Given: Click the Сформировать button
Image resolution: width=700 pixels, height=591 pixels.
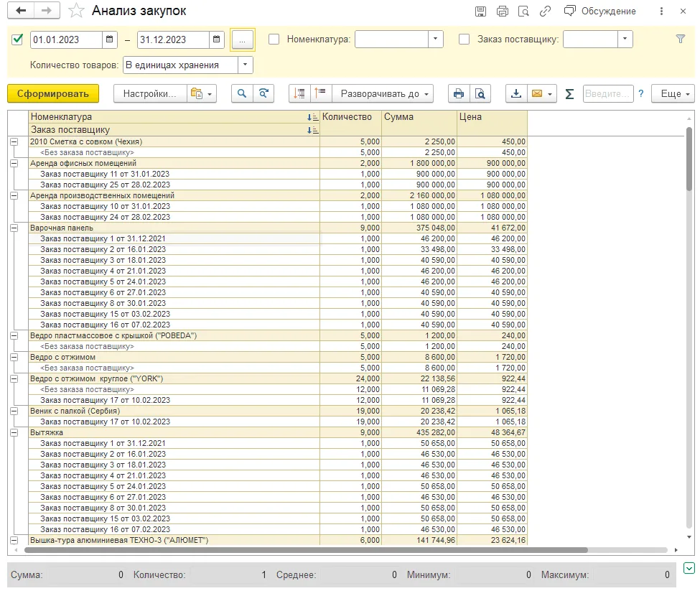Looking at the screenshot, I should (53, 94).
